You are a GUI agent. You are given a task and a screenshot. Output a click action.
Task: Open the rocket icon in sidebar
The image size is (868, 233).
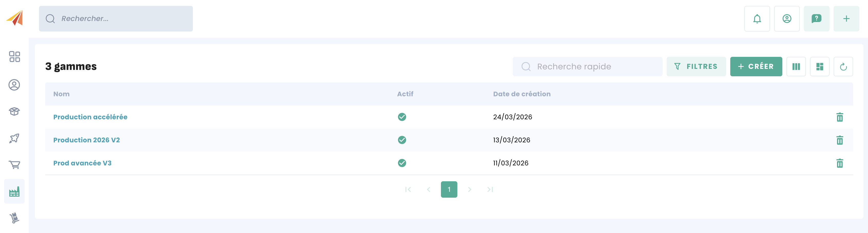pyautogui.click(x=14, y=138)
